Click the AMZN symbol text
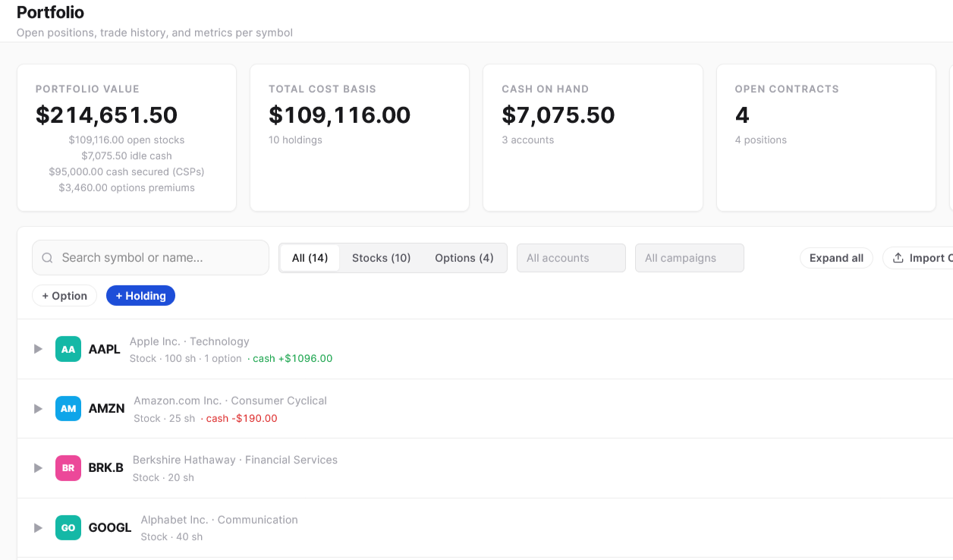 pos(107,408)
